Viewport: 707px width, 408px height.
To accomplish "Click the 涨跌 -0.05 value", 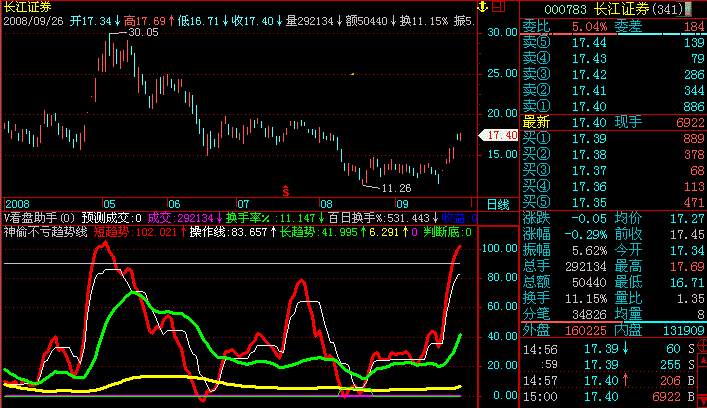I will [588, 219].
